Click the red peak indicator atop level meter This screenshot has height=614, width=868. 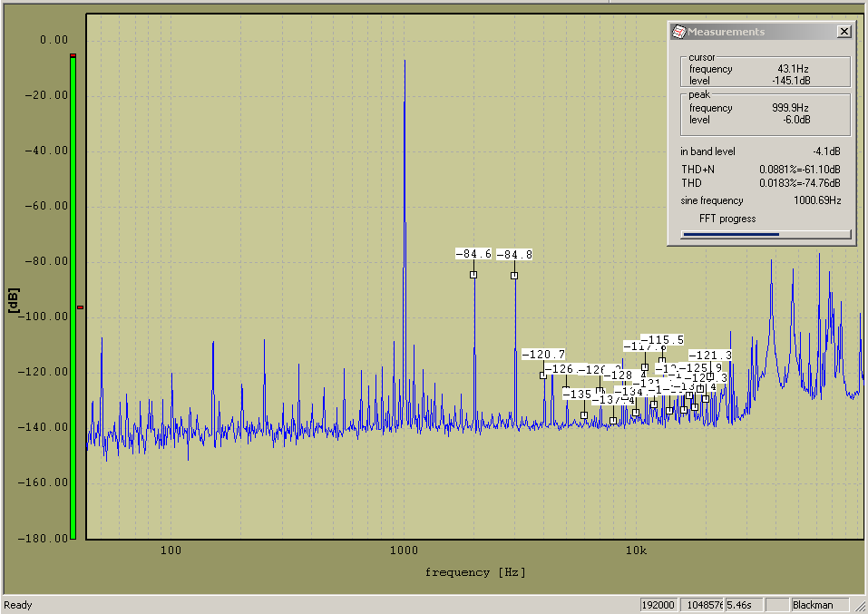(73, 56)
